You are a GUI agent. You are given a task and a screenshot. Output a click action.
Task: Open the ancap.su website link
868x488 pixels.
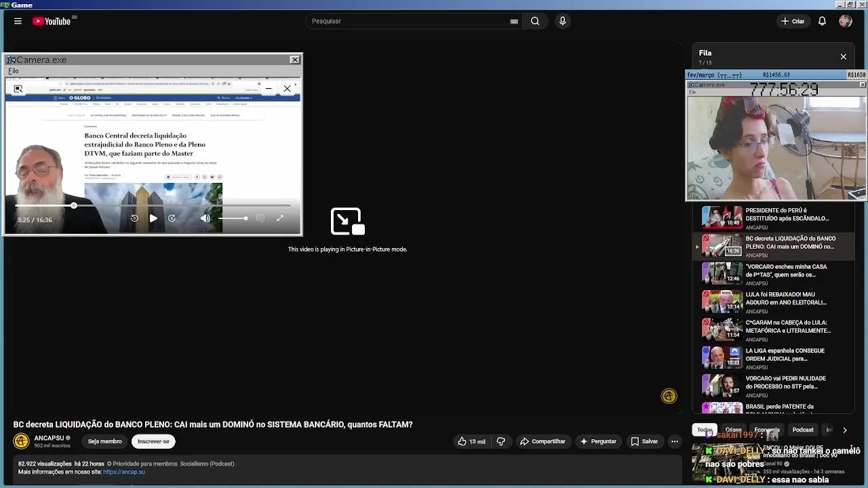tap(124, 472)
